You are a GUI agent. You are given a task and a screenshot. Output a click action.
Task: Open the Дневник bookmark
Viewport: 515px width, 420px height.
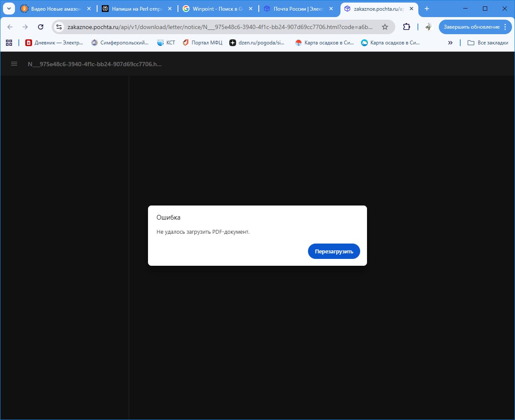[x=54, y=42]
